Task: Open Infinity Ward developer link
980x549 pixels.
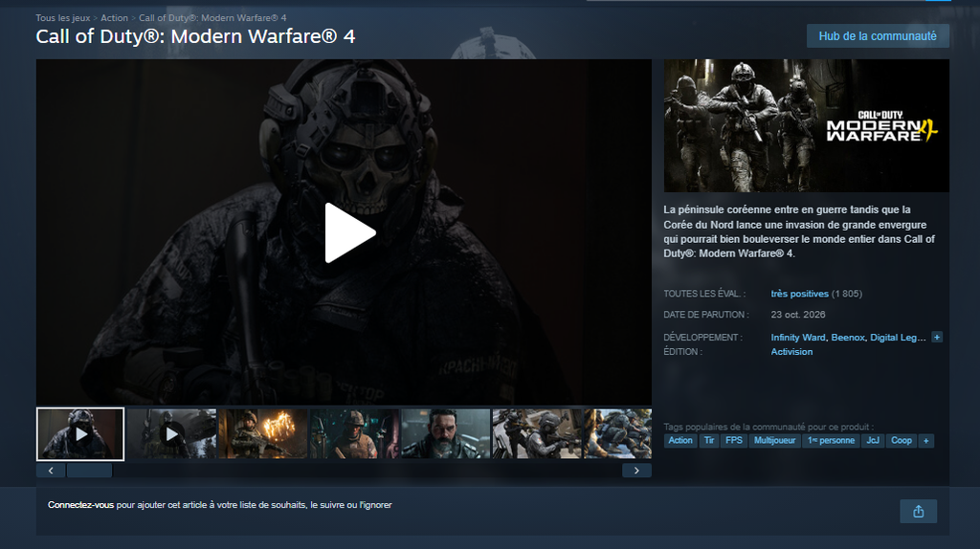Action: tap(798, 338)
